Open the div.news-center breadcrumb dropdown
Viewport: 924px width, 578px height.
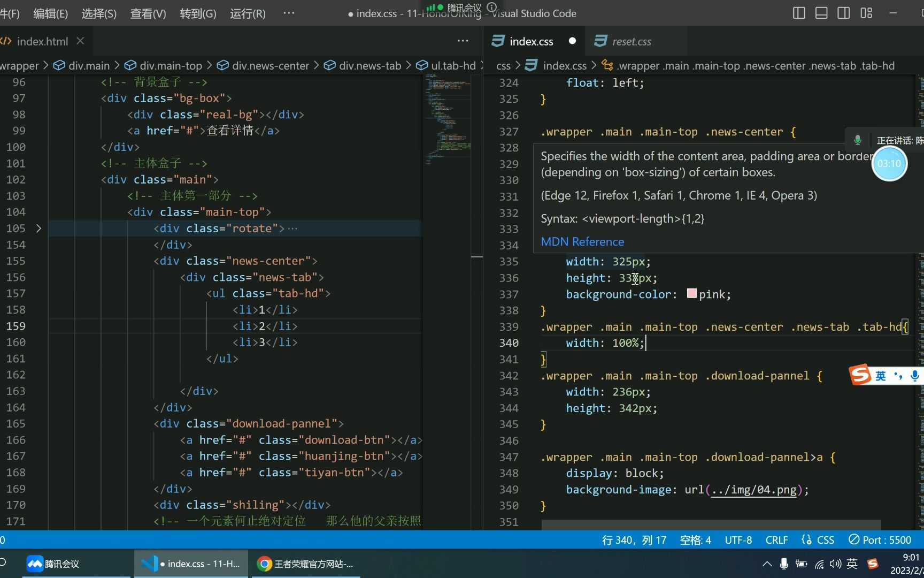coord(263,65)
